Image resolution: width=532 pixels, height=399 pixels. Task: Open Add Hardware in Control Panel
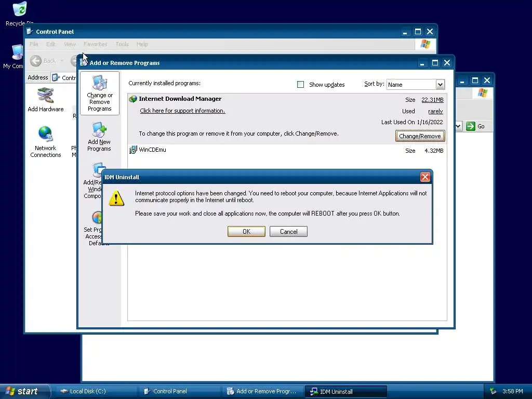[x=46, y=99]
